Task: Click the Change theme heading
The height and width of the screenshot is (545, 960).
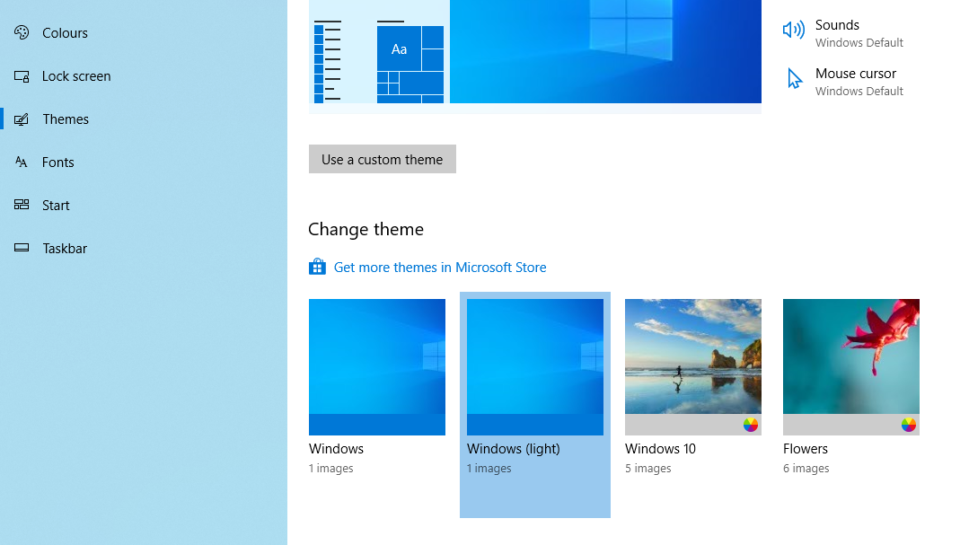Action: pyautogui.click(x=366, y=229)
